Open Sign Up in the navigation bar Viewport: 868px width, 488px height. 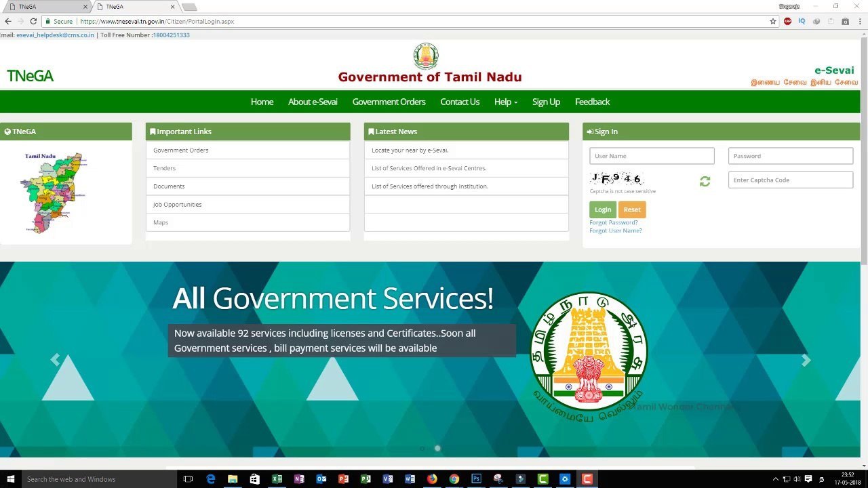[546, 102]
